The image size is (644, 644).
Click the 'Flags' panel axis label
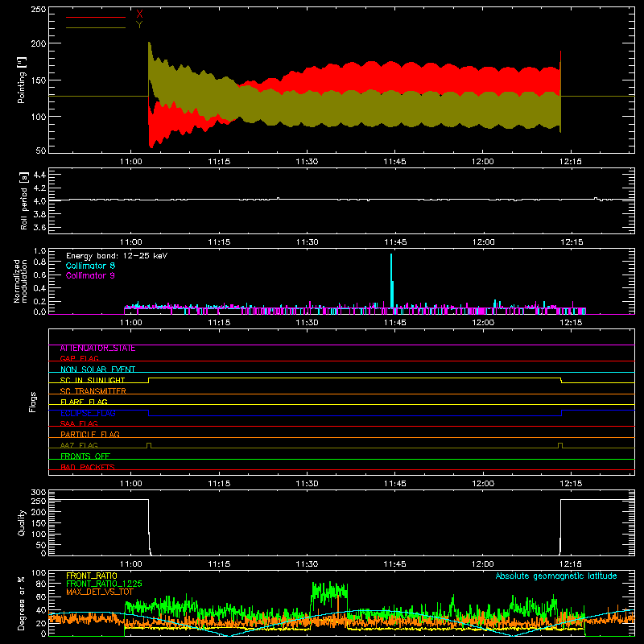coord(32,402)
